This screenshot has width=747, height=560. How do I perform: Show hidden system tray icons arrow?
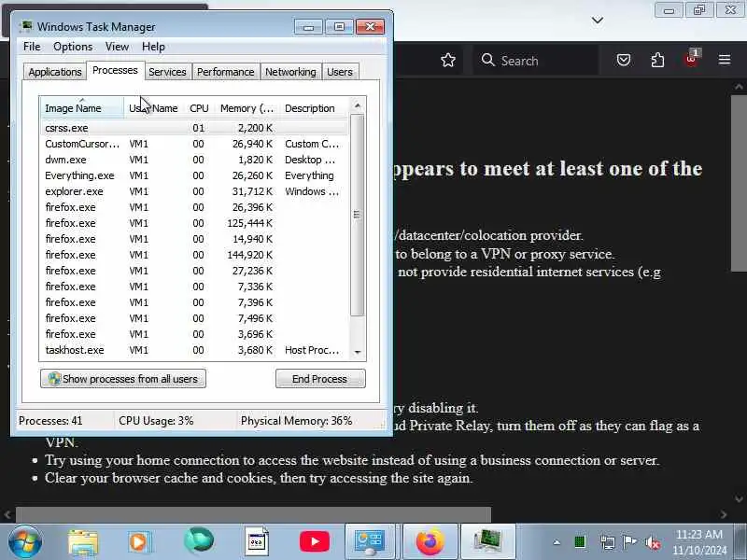tap(557, 542)
